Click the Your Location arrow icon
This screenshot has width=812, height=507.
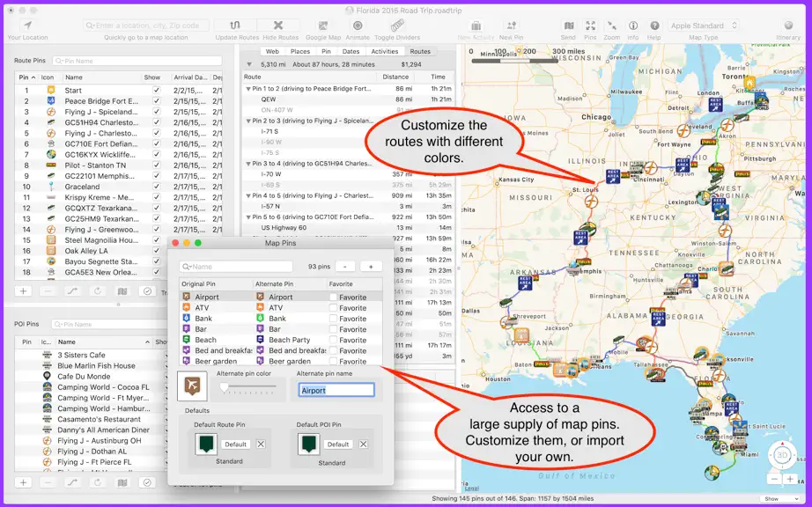click(x=27, y=26)
